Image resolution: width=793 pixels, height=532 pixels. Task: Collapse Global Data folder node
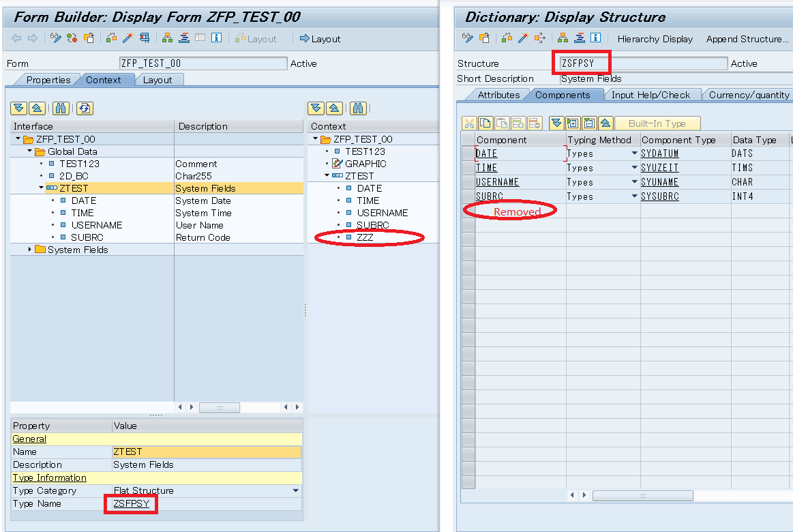pyautogui.click(x=29, y=151)
